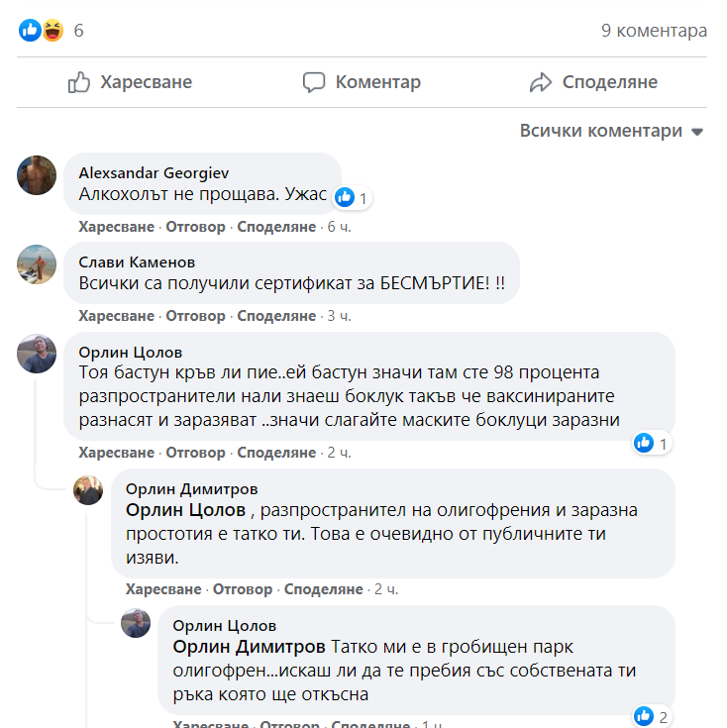
Task: Share Орлин Цолов's top-level comment via Споделяне
Action: pos(276,453)
